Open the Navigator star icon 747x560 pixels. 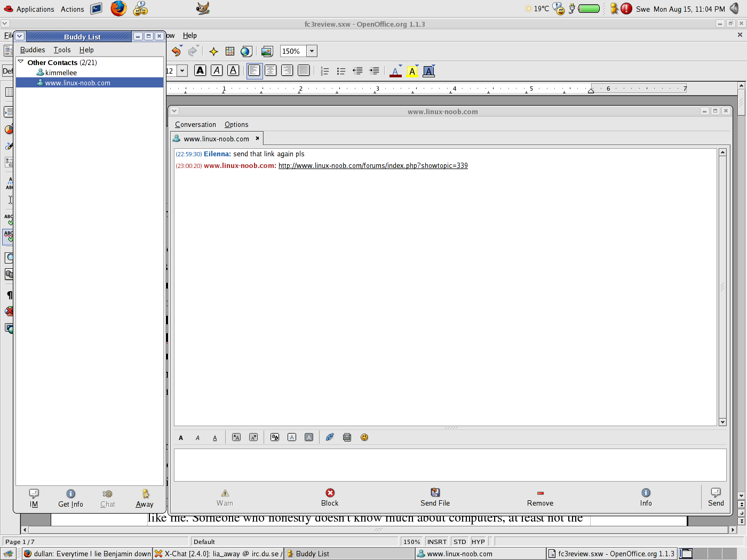[213, 51]
